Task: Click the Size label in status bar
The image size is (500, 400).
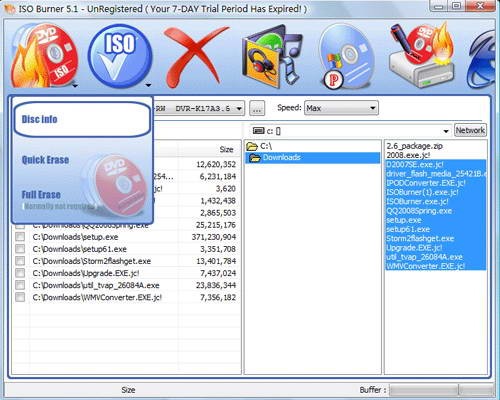Action: [x=128, y=390]
